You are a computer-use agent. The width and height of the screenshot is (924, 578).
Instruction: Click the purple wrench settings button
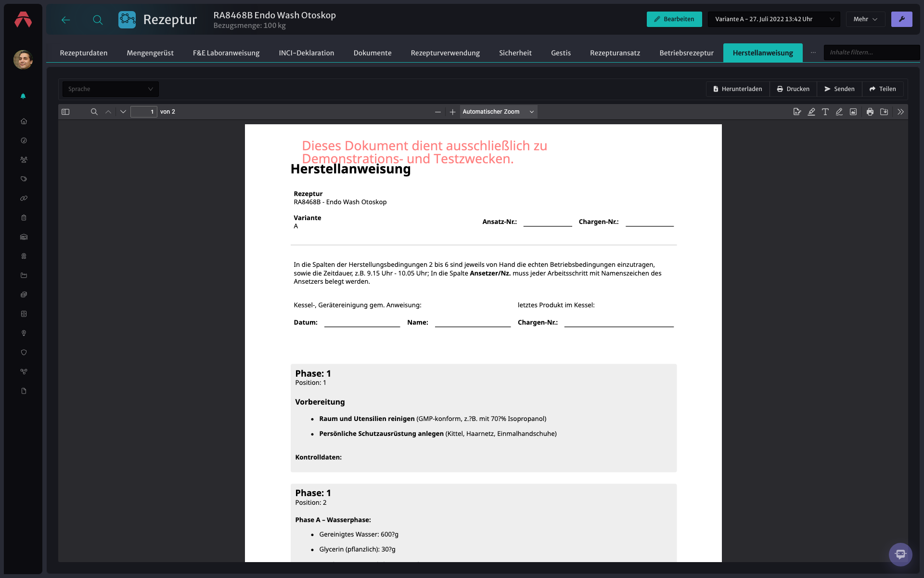pos(902,19)
